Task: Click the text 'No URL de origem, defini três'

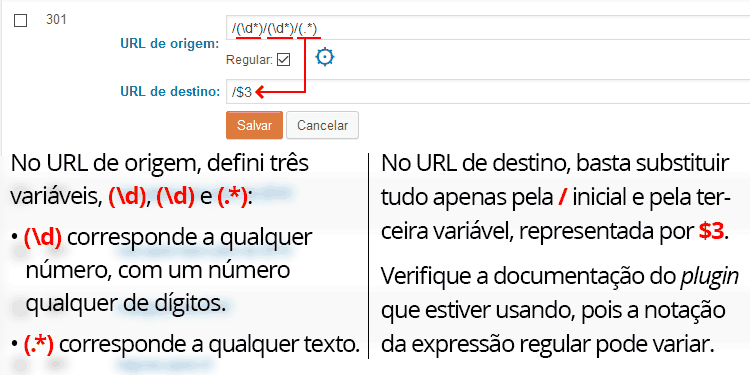Action: pos(160,164)
